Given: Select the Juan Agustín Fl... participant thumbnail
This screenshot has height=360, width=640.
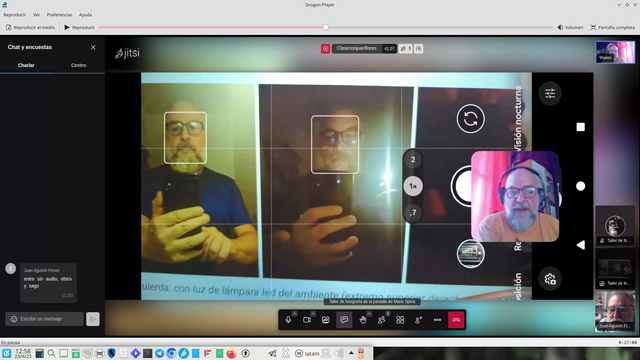Looking at the screenshot, I should (x=615, y=311).
